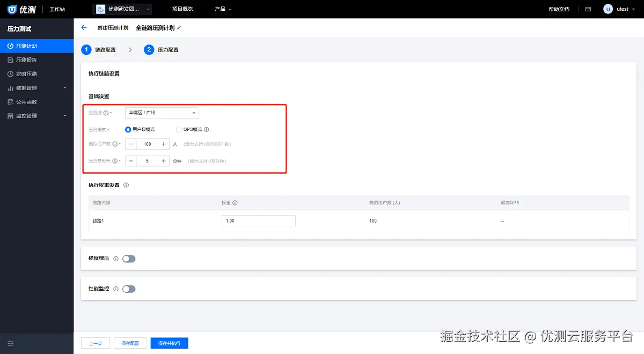Viewport: 644px width, 354px height.
Task: Click the 保存并执行 button
Action: point(169,343)
